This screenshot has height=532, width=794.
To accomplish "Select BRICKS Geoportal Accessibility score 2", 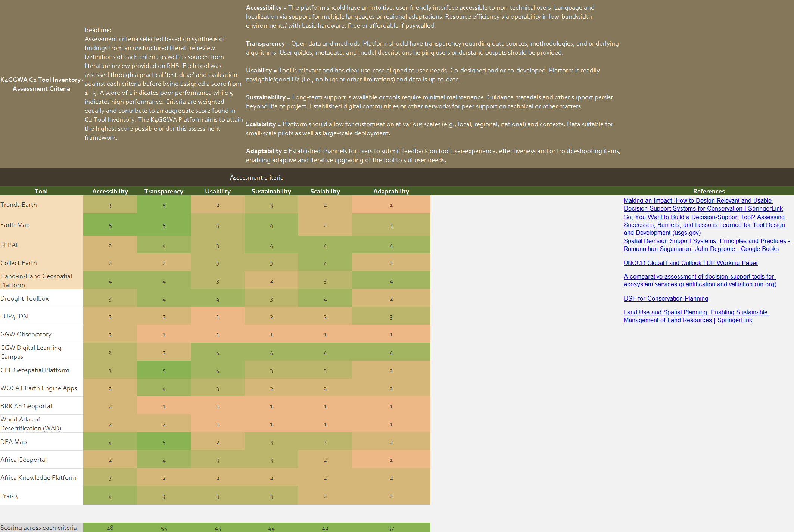I will [110, 406].
